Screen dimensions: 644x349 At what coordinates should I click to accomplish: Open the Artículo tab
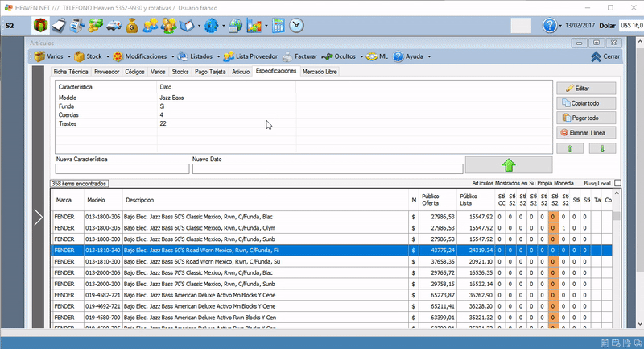(241, 72)
